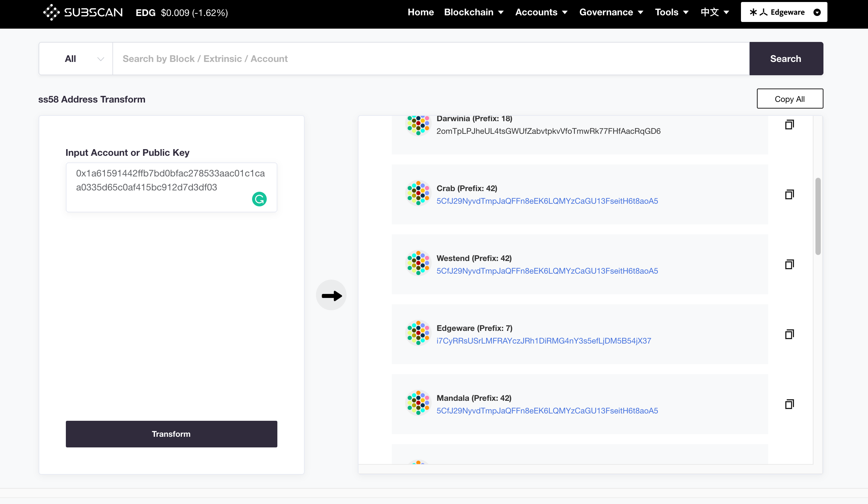Go to Home in navigation
This screenshot has height=504, width=868.
420,12
